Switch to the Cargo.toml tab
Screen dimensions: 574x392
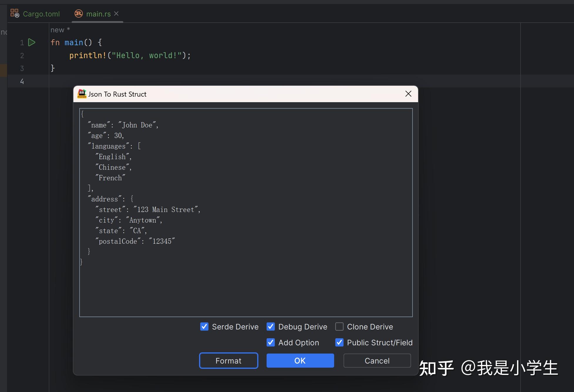41,14
